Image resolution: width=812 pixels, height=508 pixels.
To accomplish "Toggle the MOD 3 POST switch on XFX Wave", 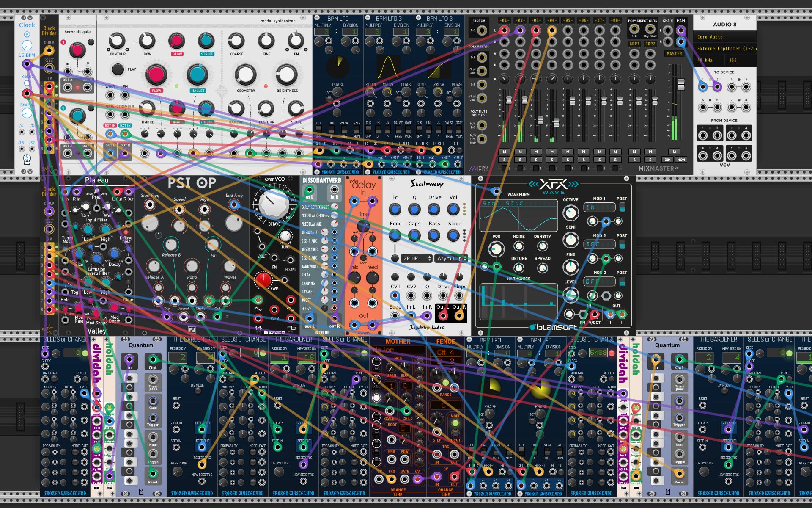I will tap(622, 281).
